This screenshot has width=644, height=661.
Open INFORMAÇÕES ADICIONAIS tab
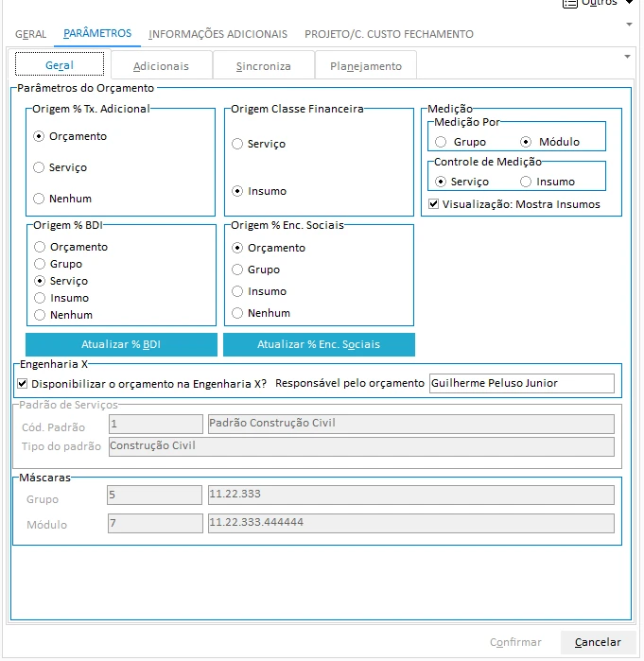coord(218,34)
